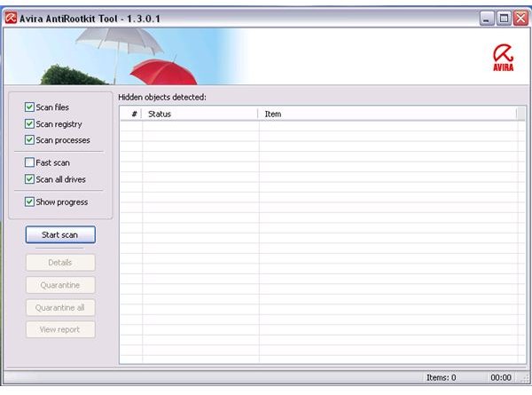Click the Start scan button
532x395 pixels.
point(60,234)
